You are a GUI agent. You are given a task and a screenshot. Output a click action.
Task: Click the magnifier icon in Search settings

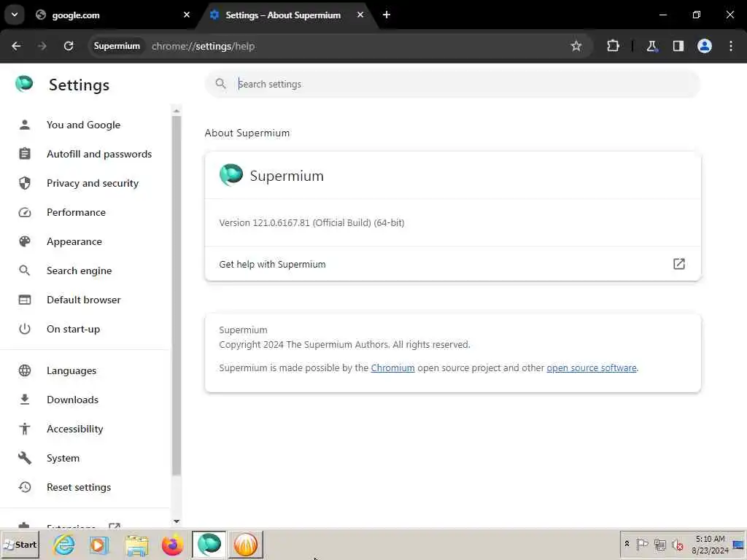point(220,84)
